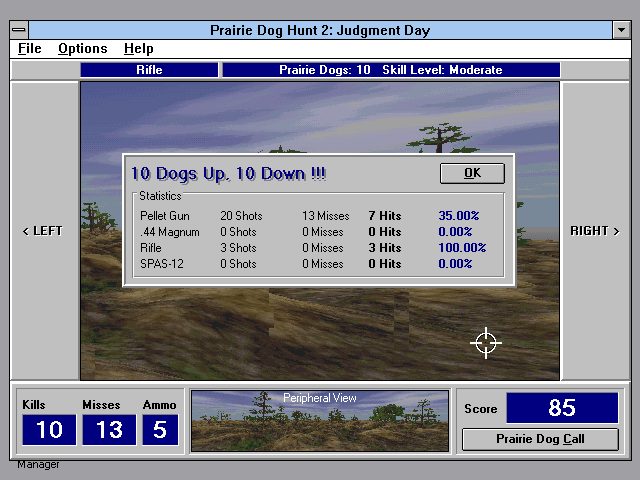
Task: Click the Ammo counter showing 5
Action: coord(160,430)
